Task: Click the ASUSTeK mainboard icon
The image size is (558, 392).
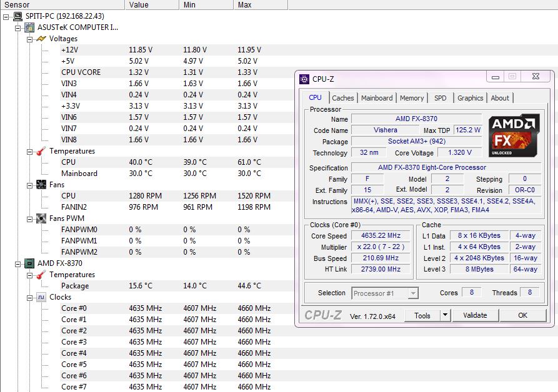Action: click(x=29, y=27)
